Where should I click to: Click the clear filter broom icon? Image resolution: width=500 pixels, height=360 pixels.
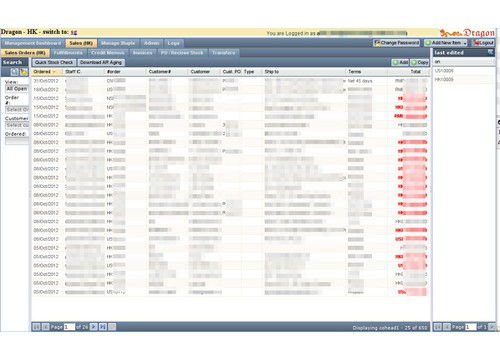click(x=24, y=72)
